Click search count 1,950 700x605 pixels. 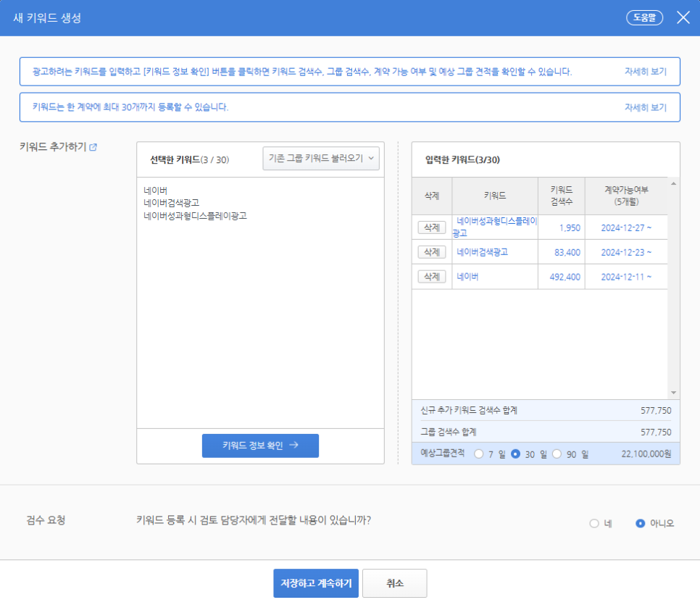570,228
